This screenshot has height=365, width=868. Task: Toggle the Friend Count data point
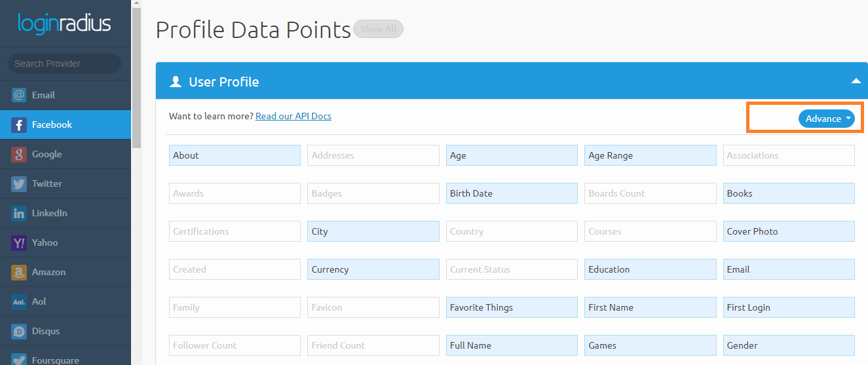coord(373,345)
